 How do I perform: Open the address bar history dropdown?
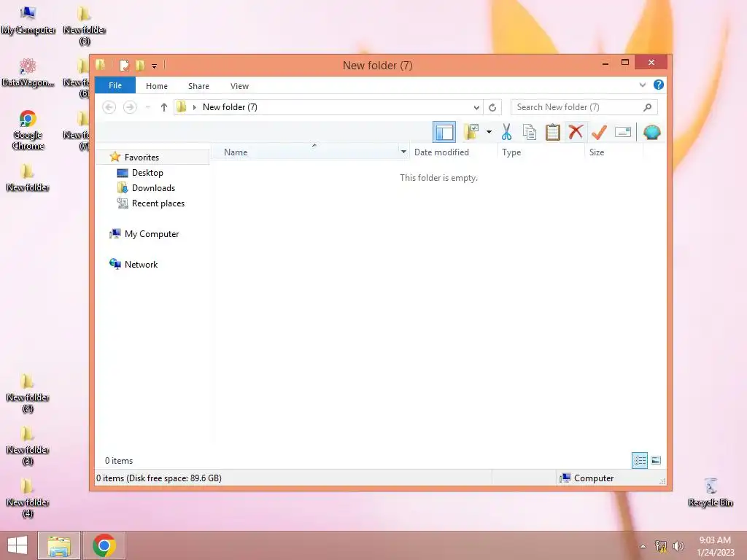click(476, 108)
